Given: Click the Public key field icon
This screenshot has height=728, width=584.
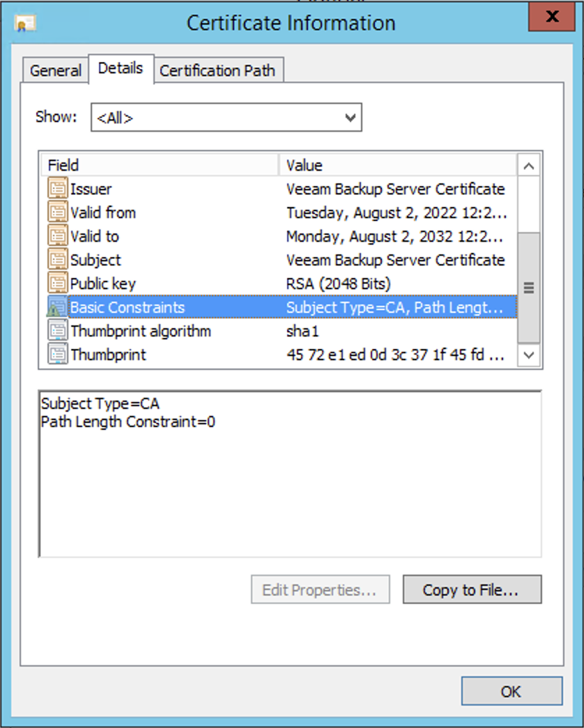Looking at the screenshot, I should (x=58, y=284).
